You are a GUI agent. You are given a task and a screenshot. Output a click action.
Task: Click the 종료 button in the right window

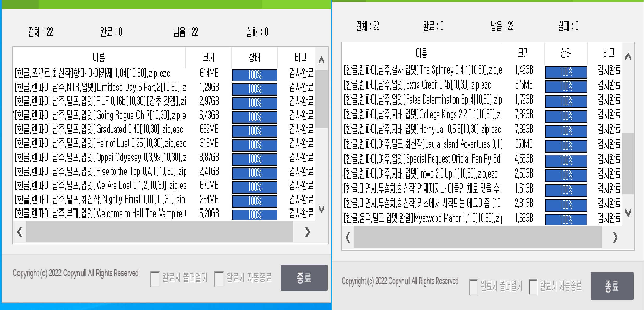[x=612, y=287]
